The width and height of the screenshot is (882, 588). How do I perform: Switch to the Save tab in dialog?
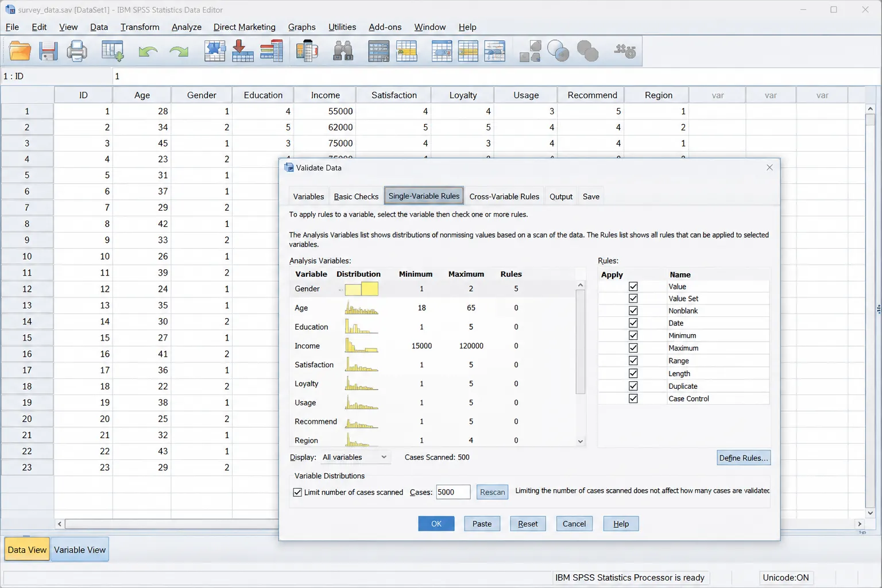point(591,196)
